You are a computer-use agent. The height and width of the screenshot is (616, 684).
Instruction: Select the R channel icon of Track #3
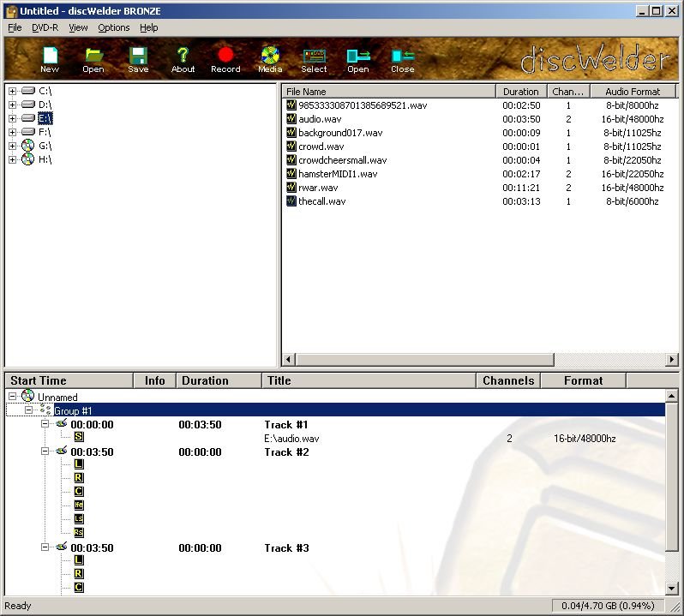point(79,574)
